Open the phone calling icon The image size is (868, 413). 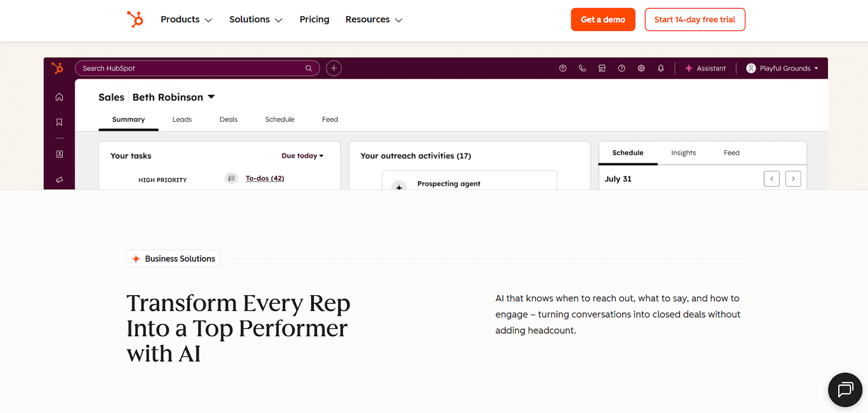pos(582,68)
